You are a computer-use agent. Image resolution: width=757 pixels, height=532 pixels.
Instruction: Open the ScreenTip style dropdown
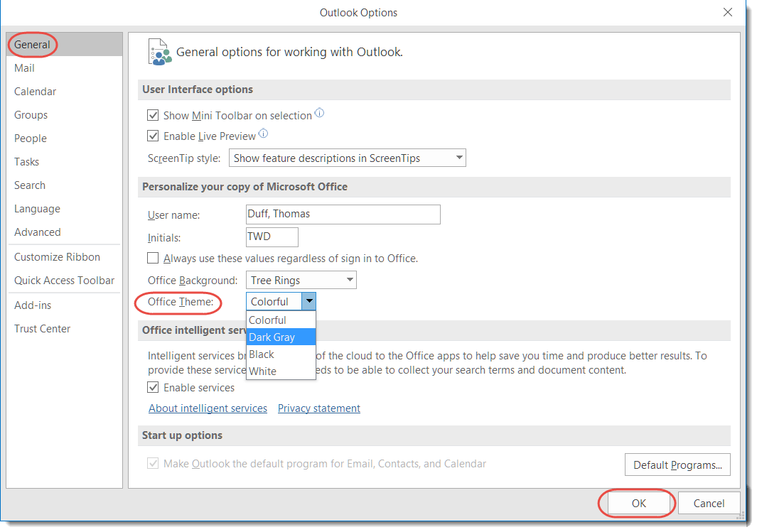tap(458, 157)
